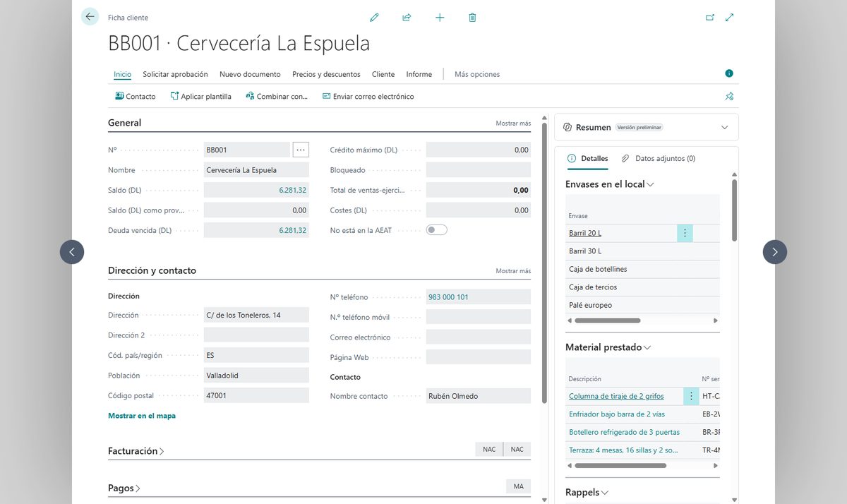Select the Caja de botellines row

pyautogui.click(x=642, y=269)
